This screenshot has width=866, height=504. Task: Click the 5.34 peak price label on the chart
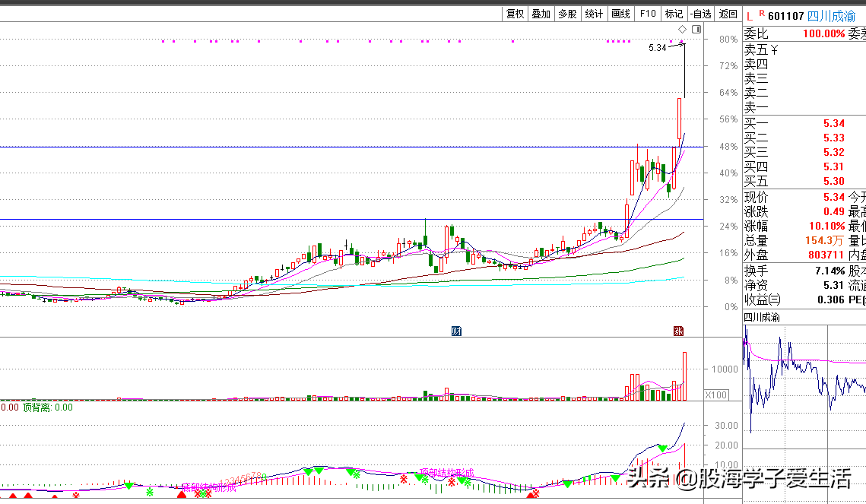[x=657, y=47]
